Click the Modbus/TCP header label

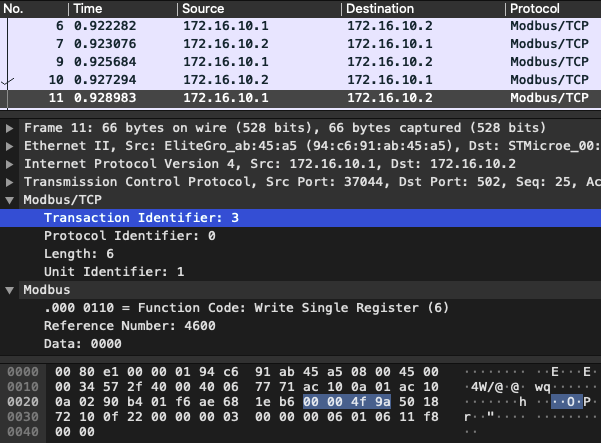click(62, 200)
